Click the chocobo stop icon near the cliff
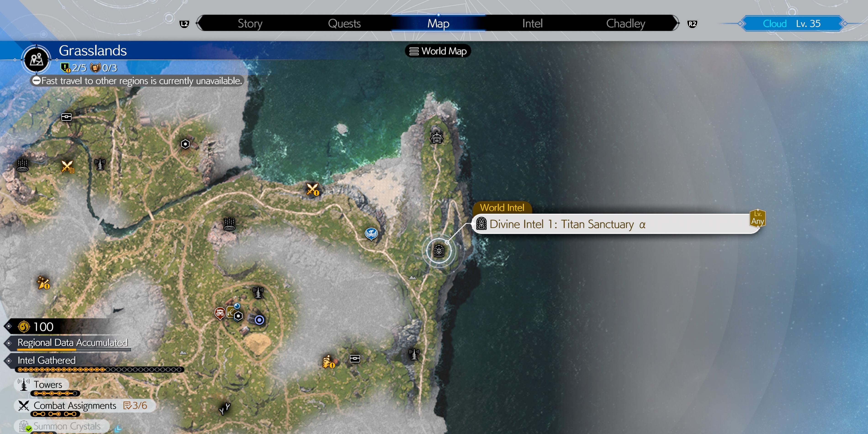The image size is (868, 434). 371,233
